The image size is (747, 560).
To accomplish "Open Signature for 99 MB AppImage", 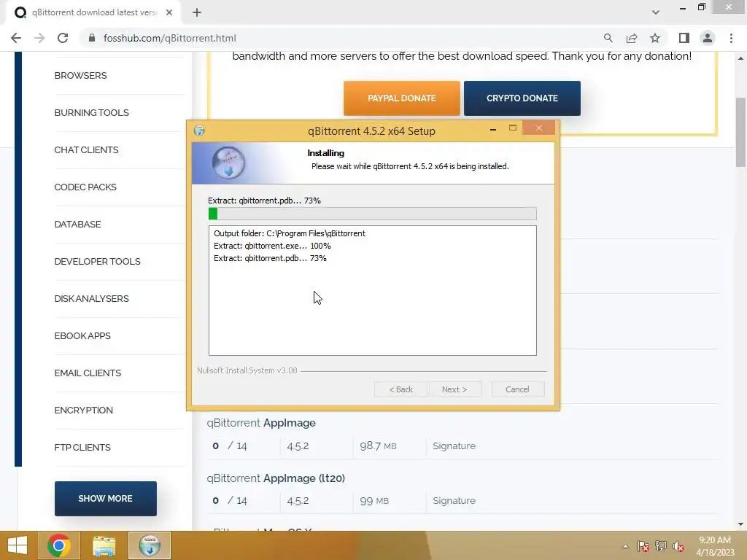I will pyautogui.click(x=454, y=500).
